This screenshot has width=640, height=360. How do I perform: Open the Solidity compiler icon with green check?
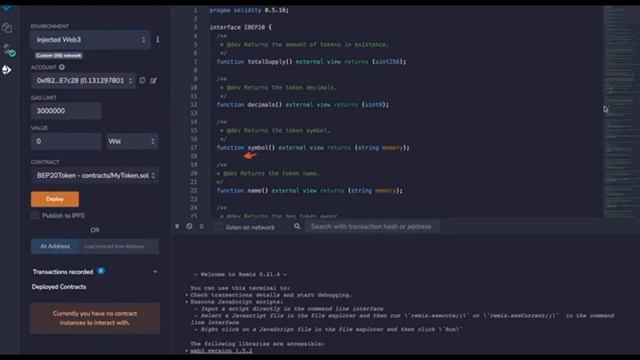point(9,51)
